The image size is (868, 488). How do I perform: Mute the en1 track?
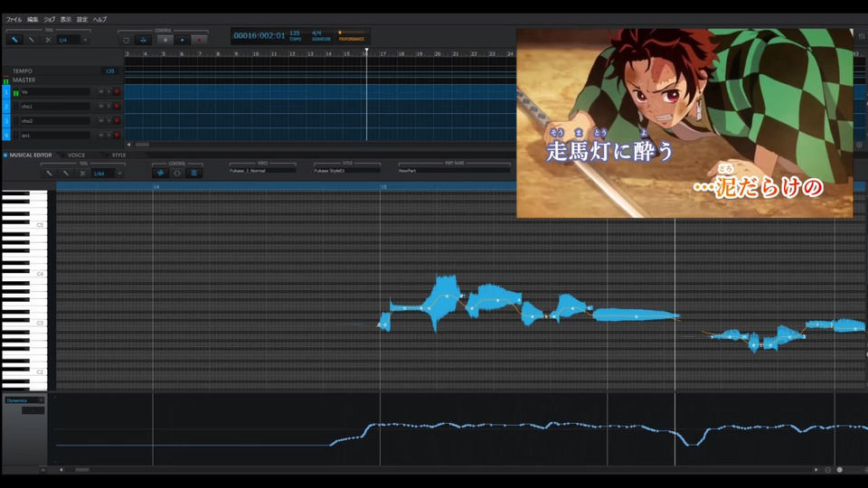coord(100,135)
